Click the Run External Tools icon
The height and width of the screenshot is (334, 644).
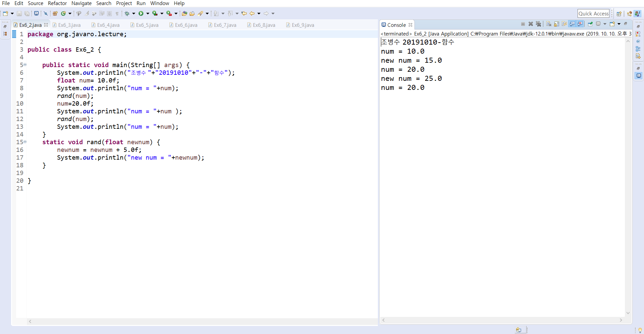tap(169, 14)
